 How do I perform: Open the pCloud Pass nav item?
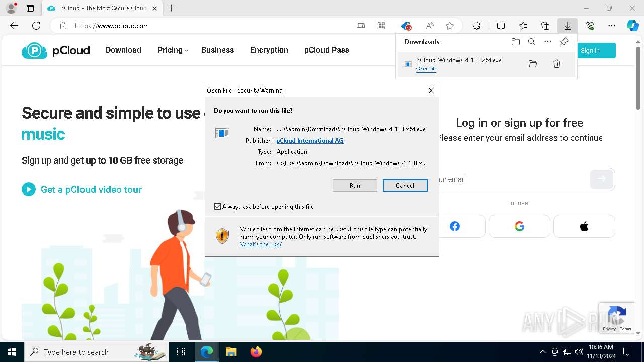click(327, 50)
